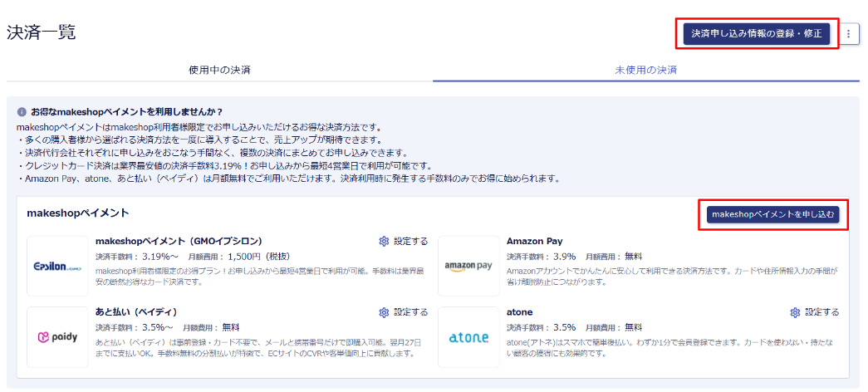Image resolution: width=868 pixels, height=392 pixels.
Task: Open 設定する link for atone
Action: [x=822, y=312]
